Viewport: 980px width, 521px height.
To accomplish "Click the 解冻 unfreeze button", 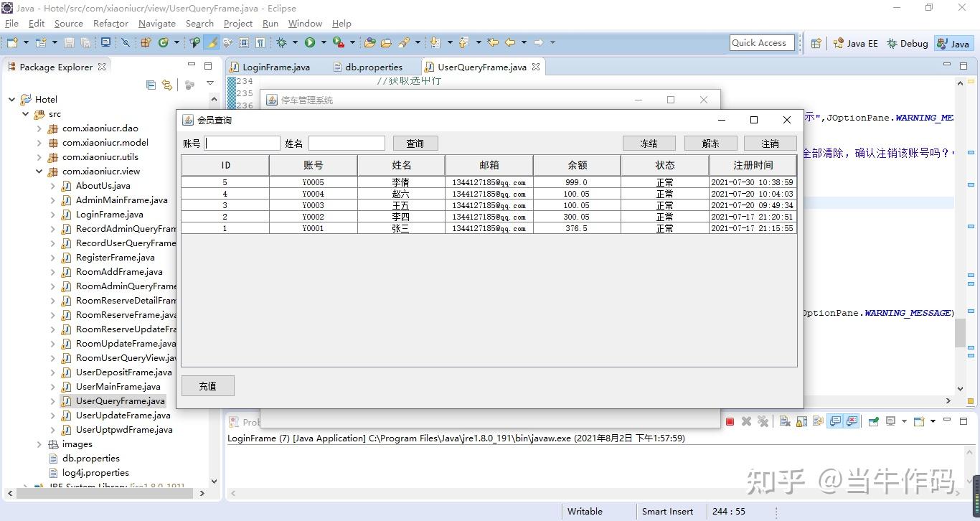I will 710,144.
